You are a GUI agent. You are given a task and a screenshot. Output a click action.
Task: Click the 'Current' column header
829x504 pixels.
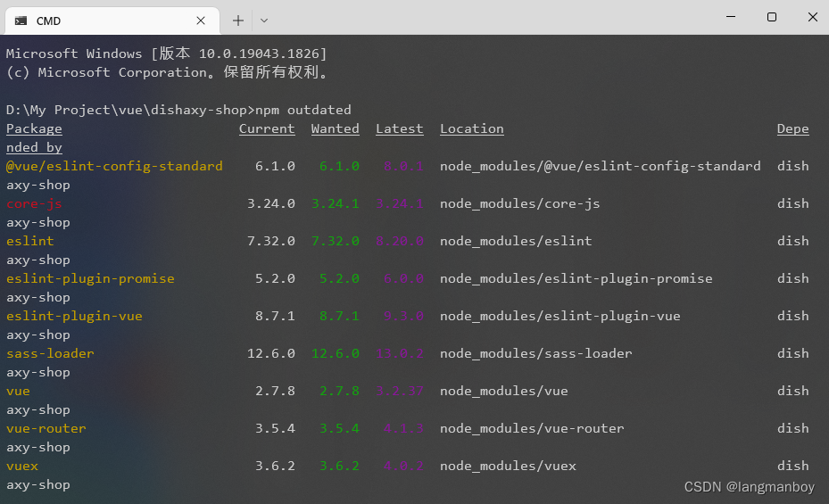coord(267,129)
